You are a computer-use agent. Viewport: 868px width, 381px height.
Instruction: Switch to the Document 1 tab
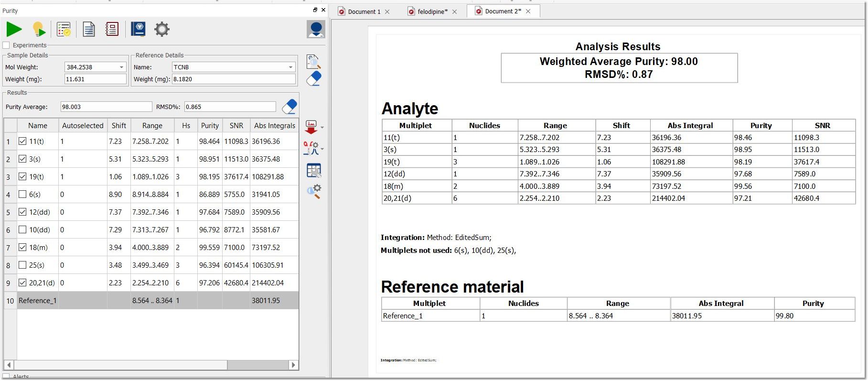click(364, 11)
